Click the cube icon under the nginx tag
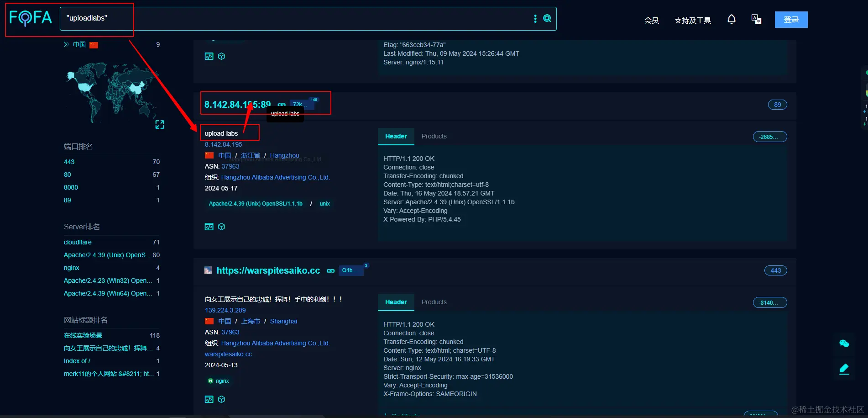This screenshot has height=418, width=868. pyautogui.click(x=222, y=399)
